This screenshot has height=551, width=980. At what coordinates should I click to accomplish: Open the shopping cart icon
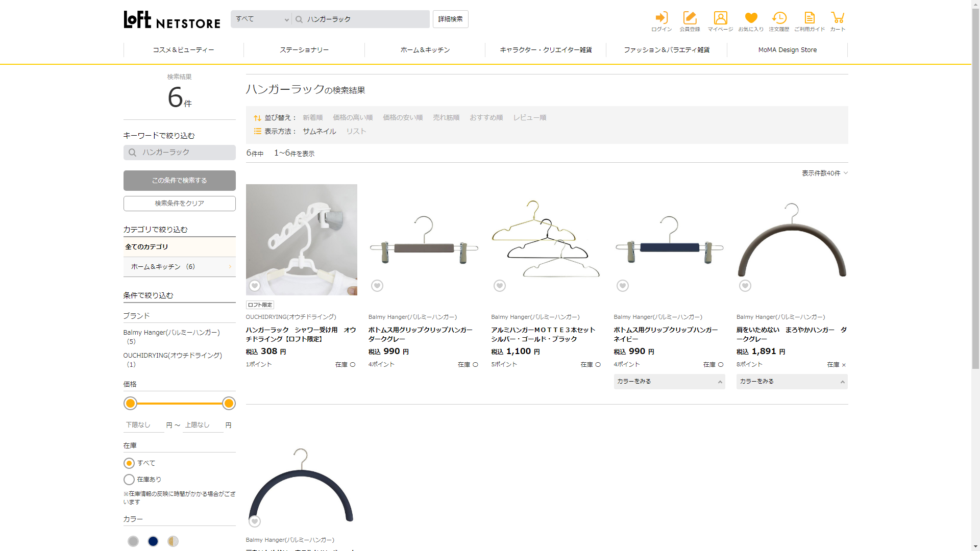838,21
